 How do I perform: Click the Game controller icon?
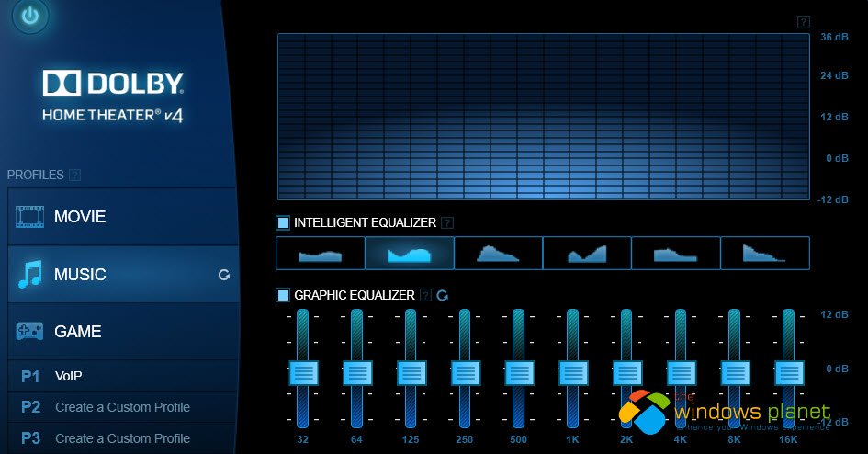[x=30, y=331]
